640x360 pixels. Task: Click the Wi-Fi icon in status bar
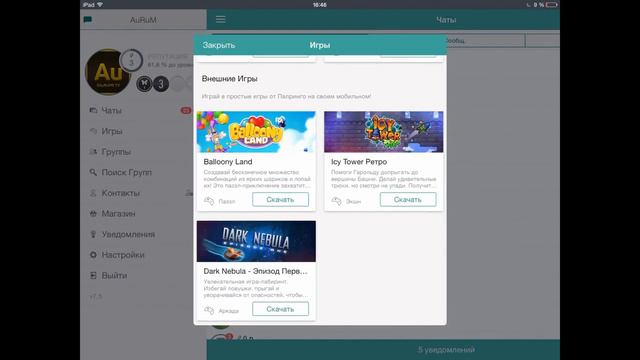tap(100, 4)
